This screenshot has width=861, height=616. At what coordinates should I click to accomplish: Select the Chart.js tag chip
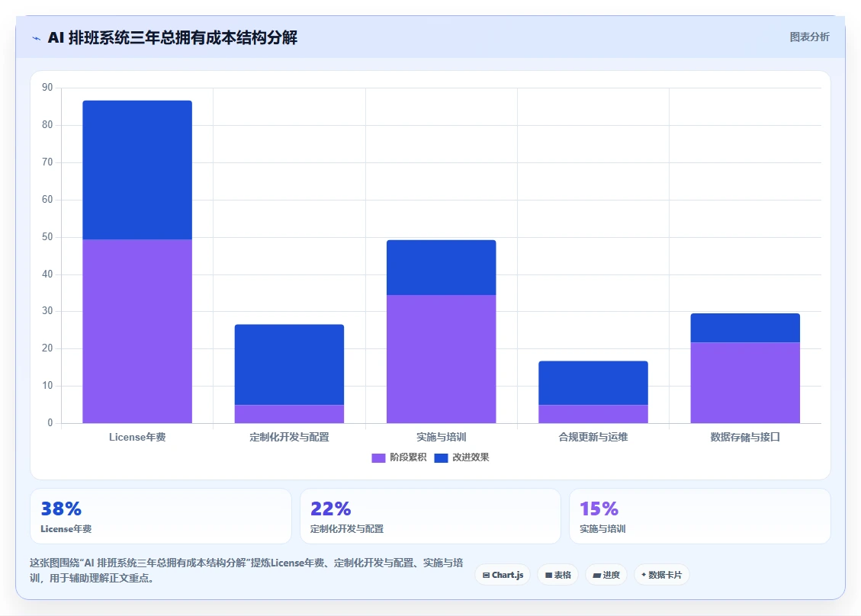tap(503, 575)
